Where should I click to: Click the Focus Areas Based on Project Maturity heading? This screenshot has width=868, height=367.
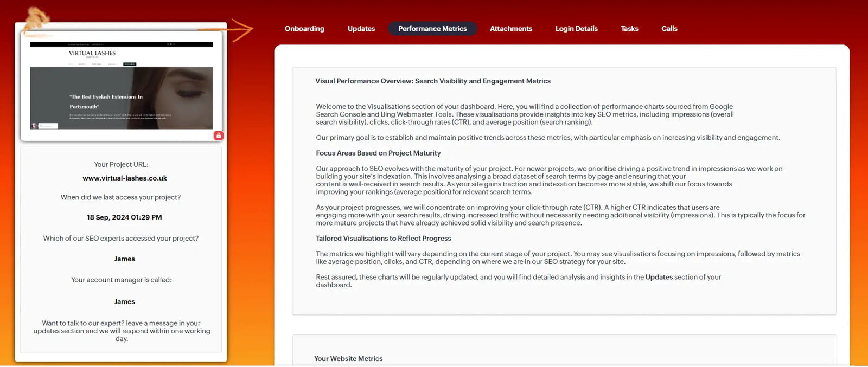pyautogui.click(x=378, y=153)
